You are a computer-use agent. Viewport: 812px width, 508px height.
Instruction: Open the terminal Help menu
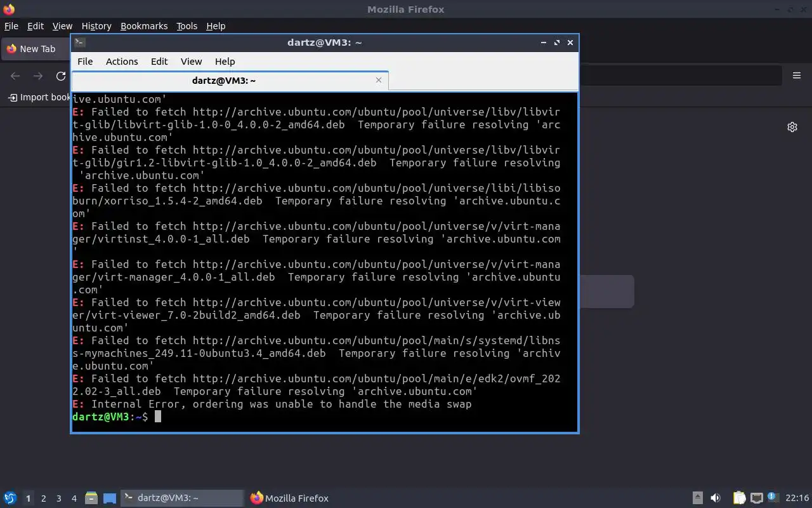225,62
